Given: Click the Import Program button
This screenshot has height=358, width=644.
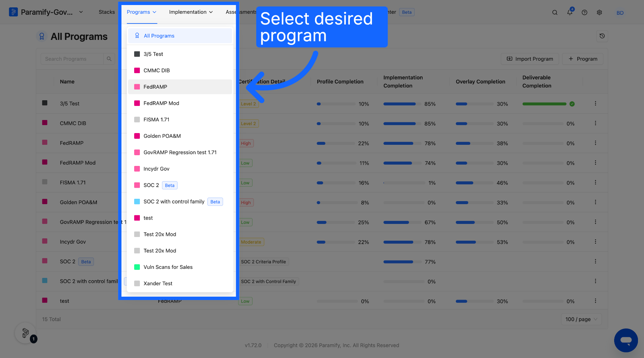Looking at the screenshot, I should pyautogui.click(x=530, y=59).
